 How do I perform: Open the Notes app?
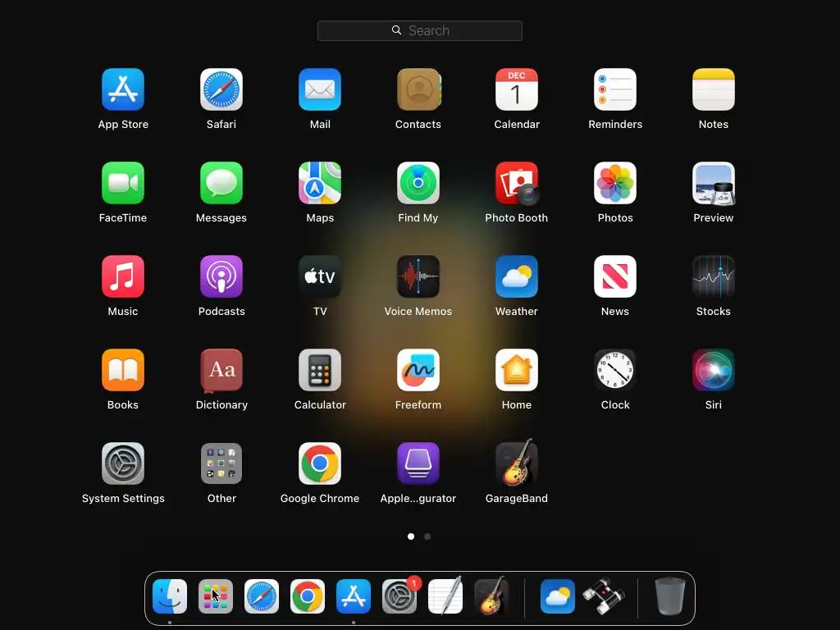pyautogui.click(x=714, y=89)
